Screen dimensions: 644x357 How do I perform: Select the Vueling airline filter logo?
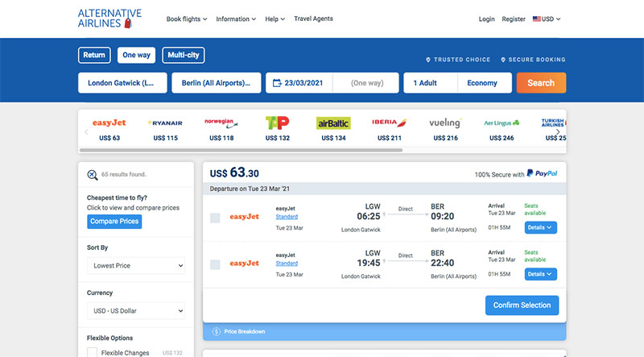[x=445, y=123]
